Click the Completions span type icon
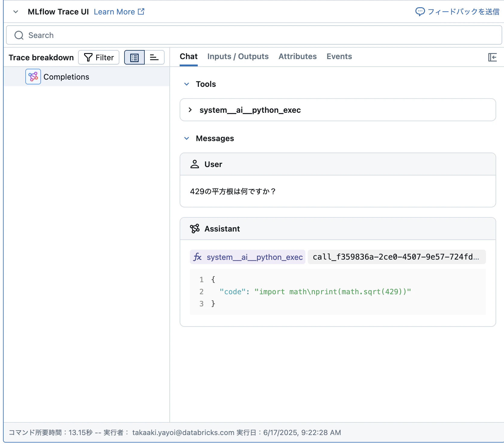This screenshot has height=445, width=504. (33, 77)
